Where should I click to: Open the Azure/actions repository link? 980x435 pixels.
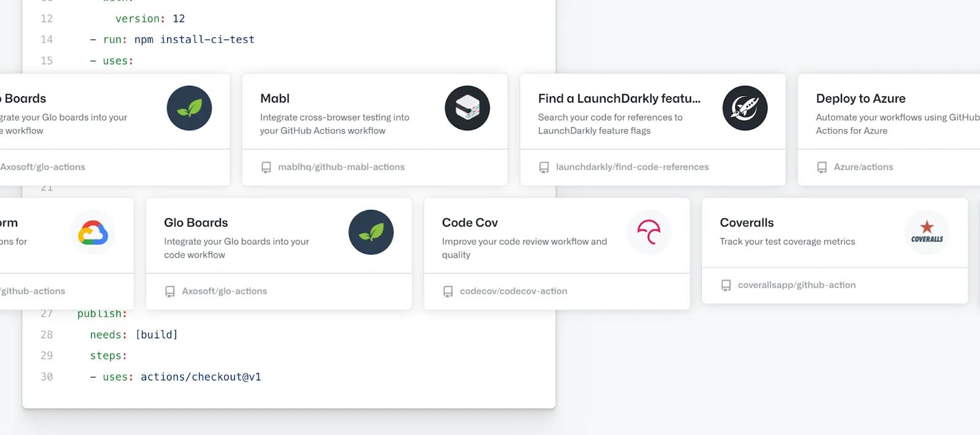[863, 167]
